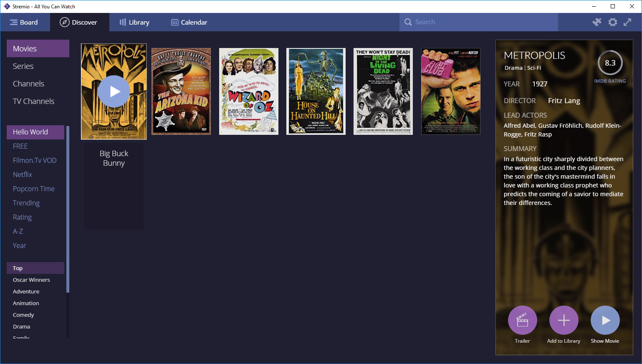Click the Stremio logo in title bar

coord(7,6)
